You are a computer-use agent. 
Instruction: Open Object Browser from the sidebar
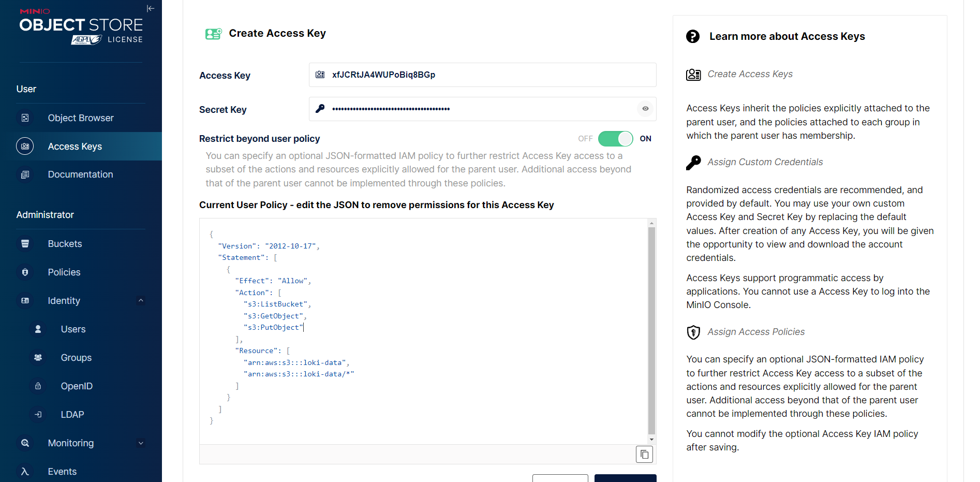click(x=81, y=118)
